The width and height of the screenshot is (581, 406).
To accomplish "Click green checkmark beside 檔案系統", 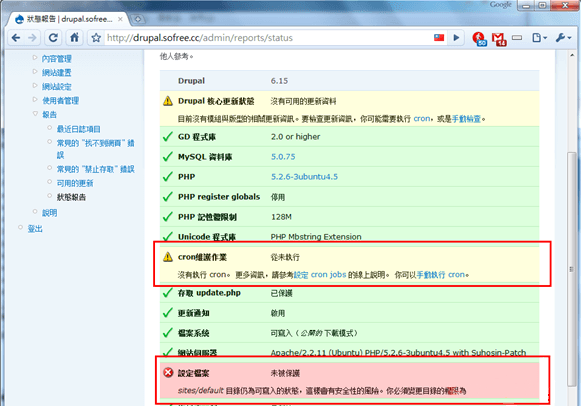I will pyautogui.click(x=168, y=333).
